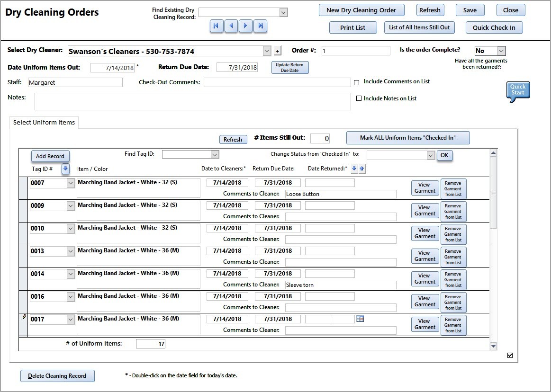Click the Quick Start speech bubble icon
The image size is (551, 392).
point(518,90)
